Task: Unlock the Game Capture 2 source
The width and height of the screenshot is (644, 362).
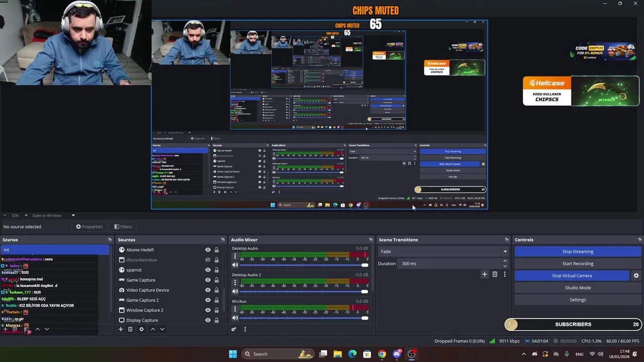Action: pyautogui.click(x=217, y=300)
